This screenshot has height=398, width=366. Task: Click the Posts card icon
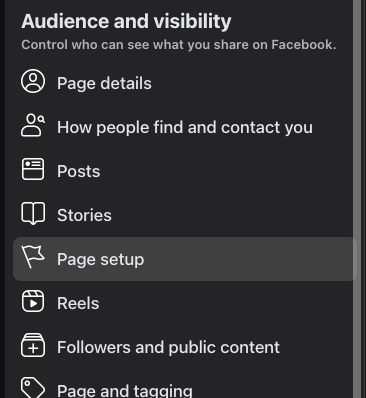pyautogui.click(x=33, y=169)
